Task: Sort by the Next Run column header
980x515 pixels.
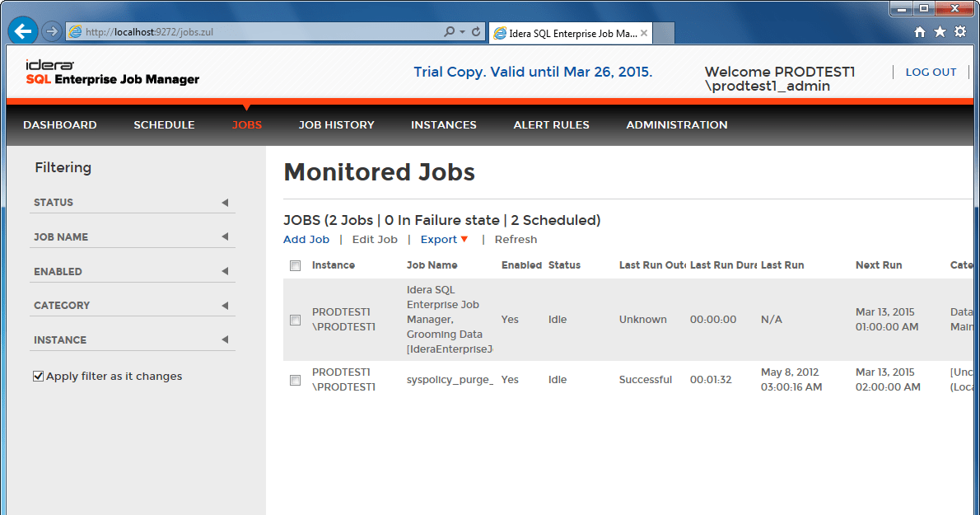Action: 878,265
